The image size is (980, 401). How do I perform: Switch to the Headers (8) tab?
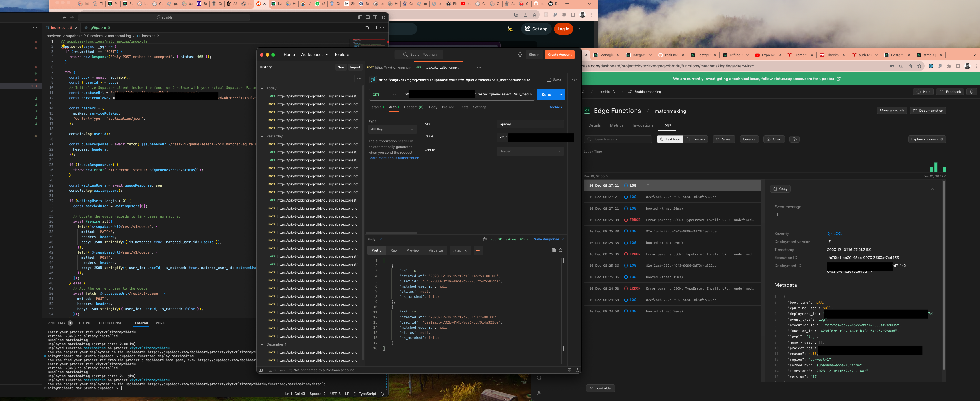(413, 107)
